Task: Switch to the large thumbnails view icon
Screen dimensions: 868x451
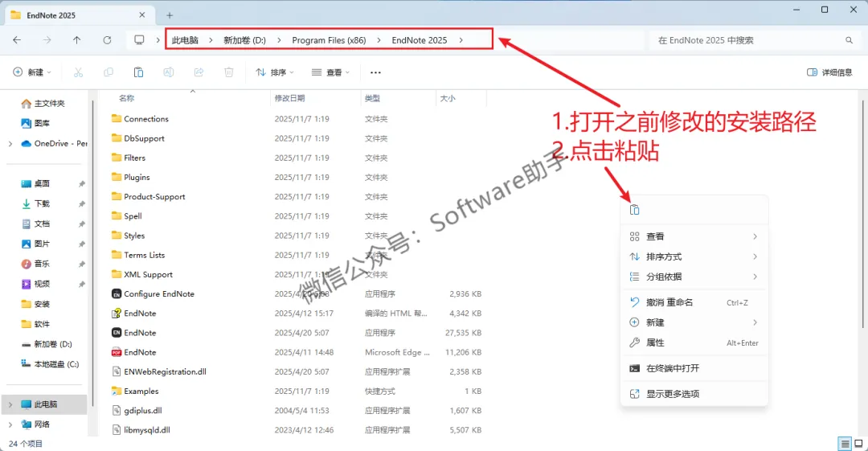Action: 858,443
